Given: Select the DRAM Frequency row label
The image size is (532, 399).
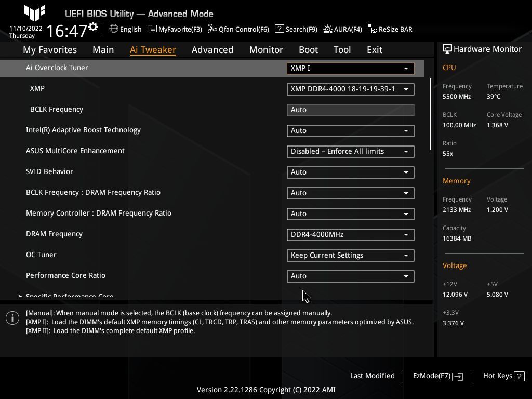Looking at the screenshot, I should click(x=54, y=234).
